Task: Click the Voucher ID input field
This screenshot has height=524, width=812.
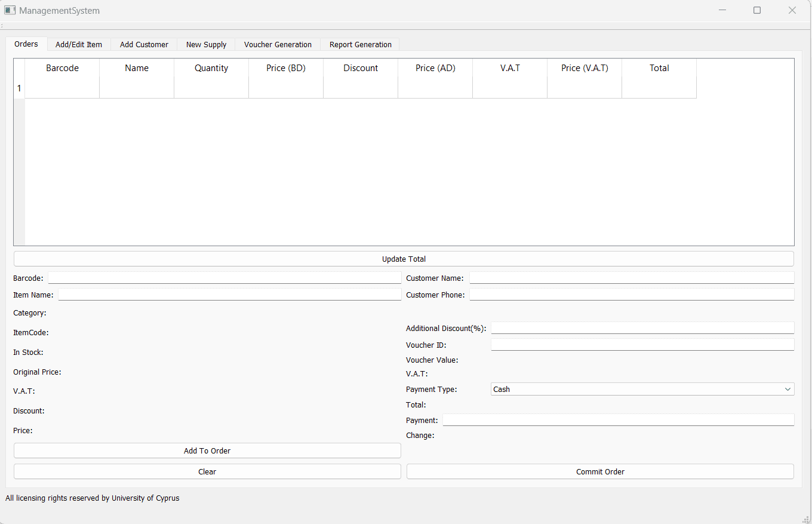Action: click(x=642, y=345)
